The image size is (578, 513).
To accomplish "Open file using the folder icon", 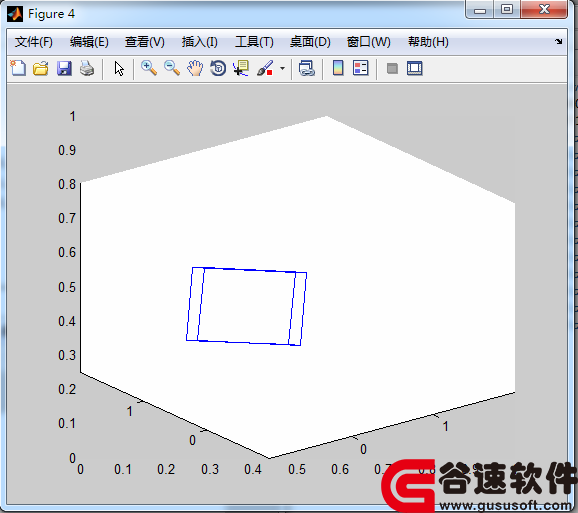I will (41, 68).
